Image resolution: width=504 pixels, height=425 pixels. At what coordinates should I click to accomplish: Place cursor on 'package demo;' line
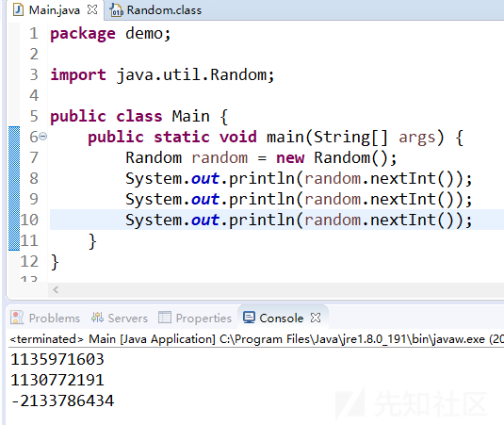[110, 33]
